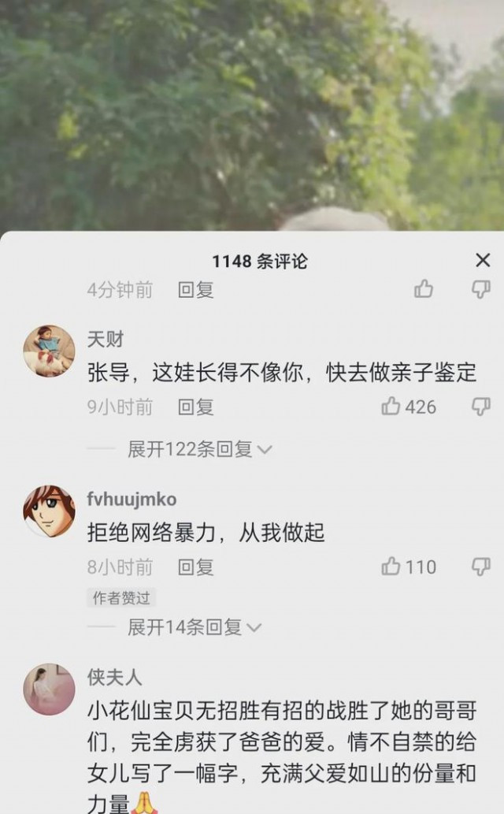Open username fvhuujmko

[132, 499]
